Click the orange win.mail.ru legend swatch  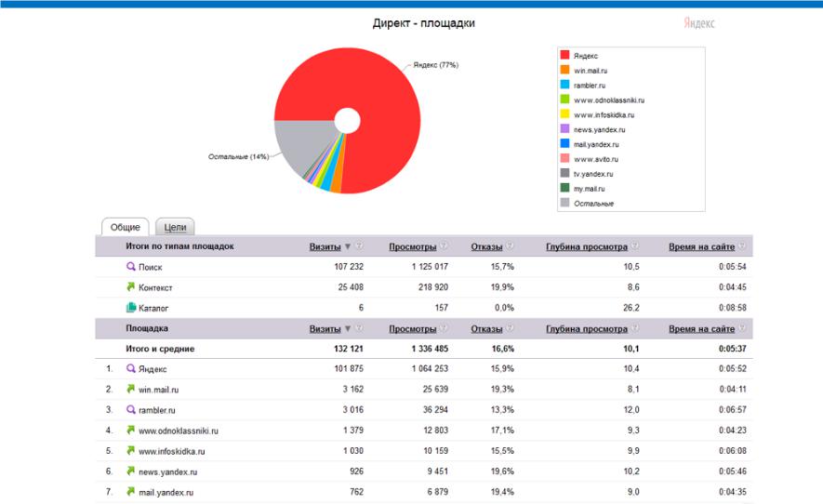[x=564, y=70]
